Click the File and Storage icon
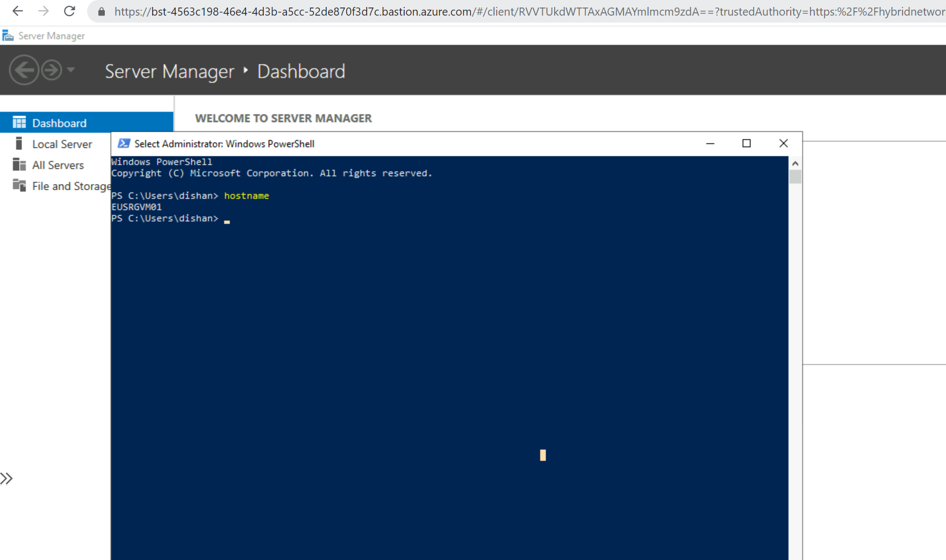The height and width of the screenshot is (560, 946). [x=19, y=185]
